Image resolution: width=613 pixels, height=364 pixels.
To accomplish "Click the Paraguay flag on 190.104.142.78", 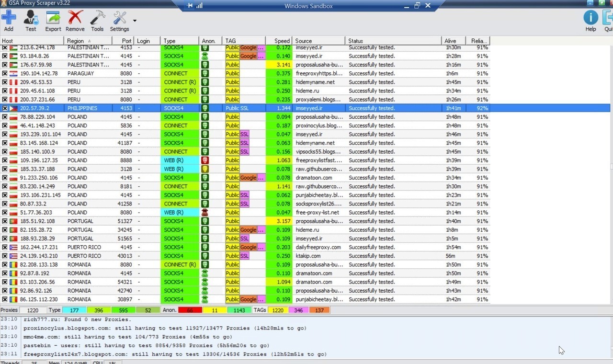I will (x=13, y=74).
